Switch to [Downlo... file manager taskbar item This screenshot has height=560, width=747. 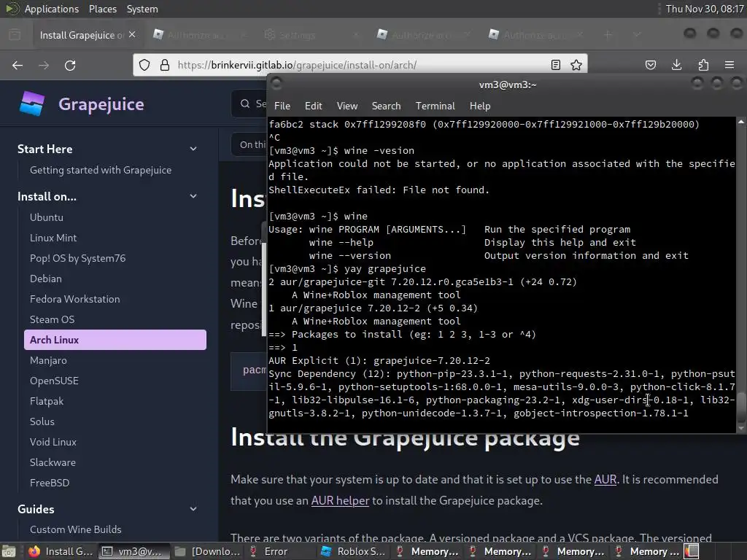207,551
